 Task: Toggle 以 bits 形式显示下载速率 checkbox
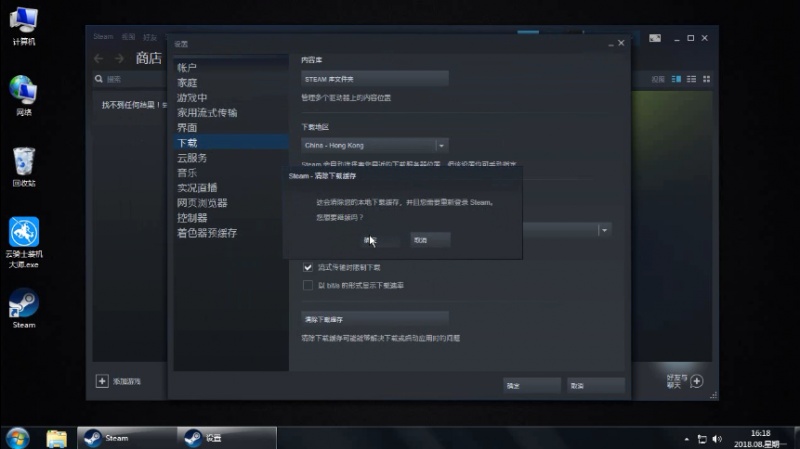coord(308,285)
